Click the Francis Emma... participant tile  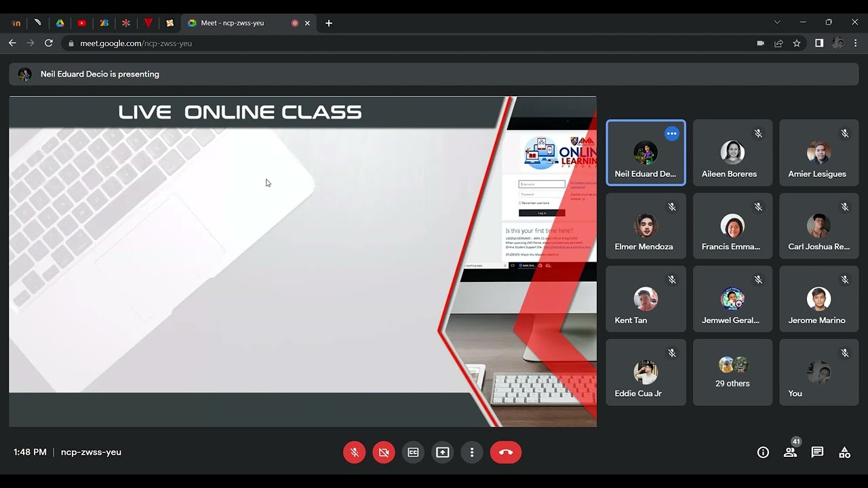pyautogui.click(x=732, y=226)
